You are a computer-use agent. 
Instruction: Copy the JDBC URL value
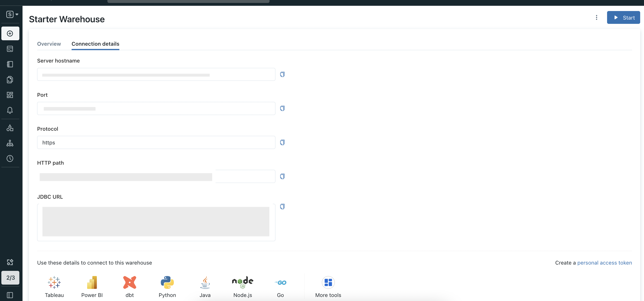(282, 207)
